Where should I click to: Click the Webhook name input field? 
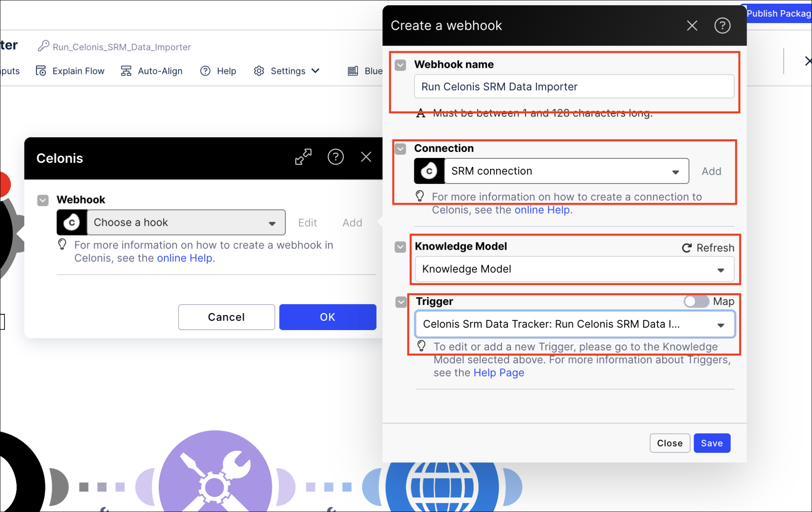574,86
